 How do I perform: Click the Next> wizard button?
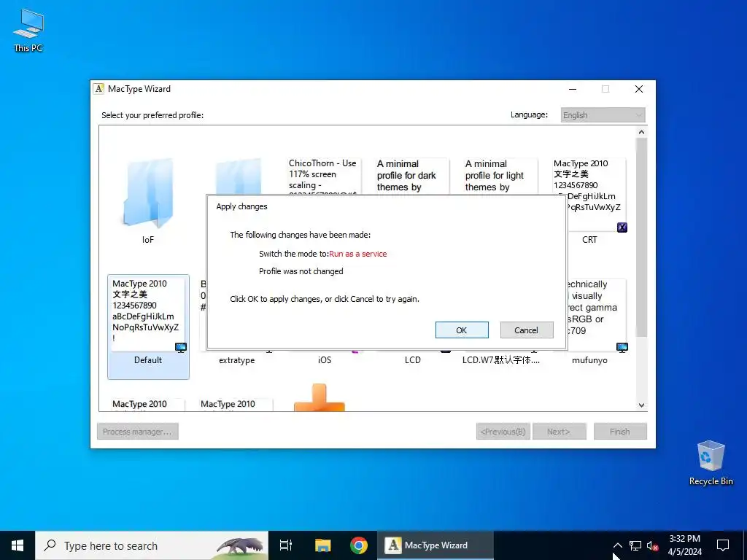pos(560,432)
